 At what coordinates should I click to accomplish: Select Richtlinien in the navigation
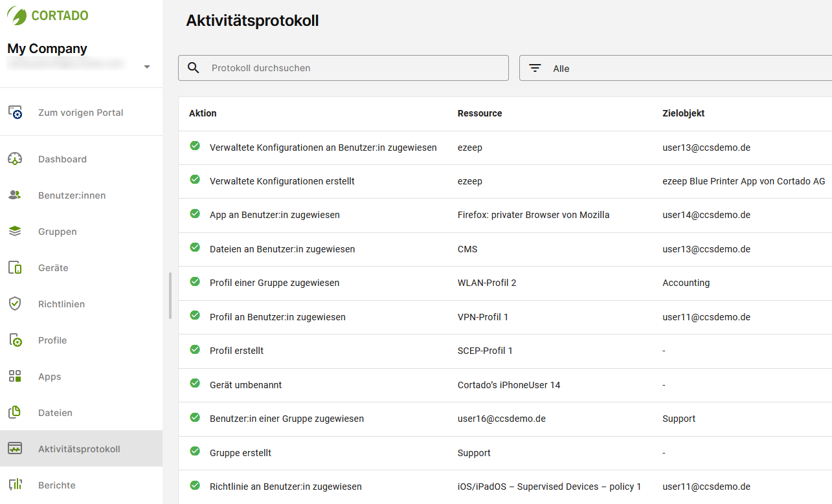point(81,304)
